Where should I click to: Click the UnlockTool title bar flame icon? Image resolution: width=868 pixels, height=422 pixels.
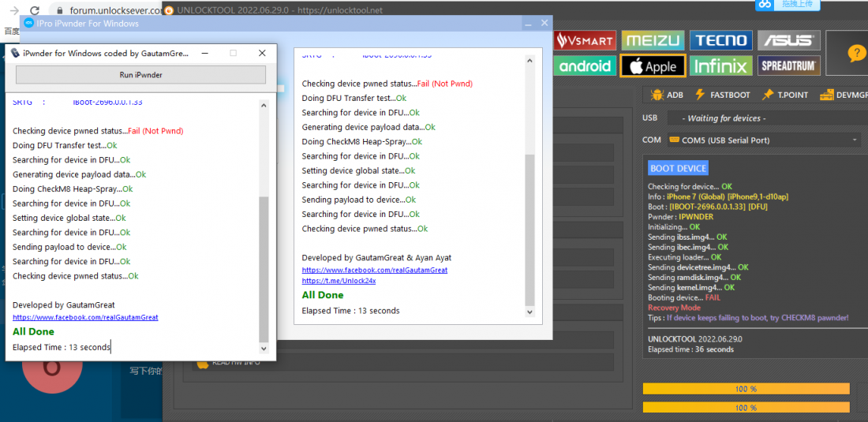click(170, 10)
